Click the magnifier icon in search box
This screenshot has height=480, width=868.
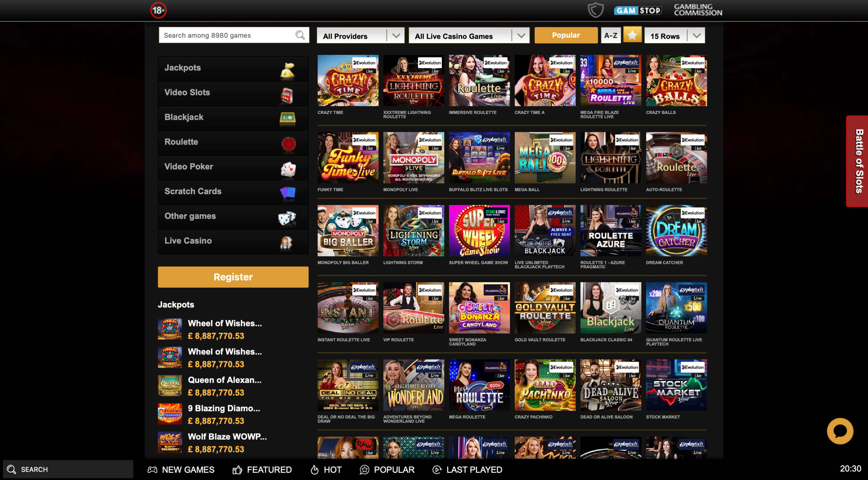300,35
